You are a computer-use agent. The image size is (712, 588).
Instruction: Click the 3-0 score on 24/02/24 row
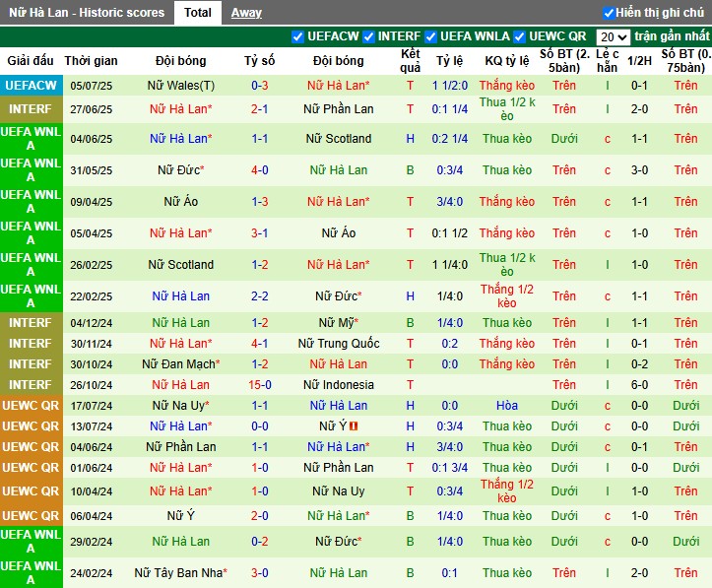(260, 573)
